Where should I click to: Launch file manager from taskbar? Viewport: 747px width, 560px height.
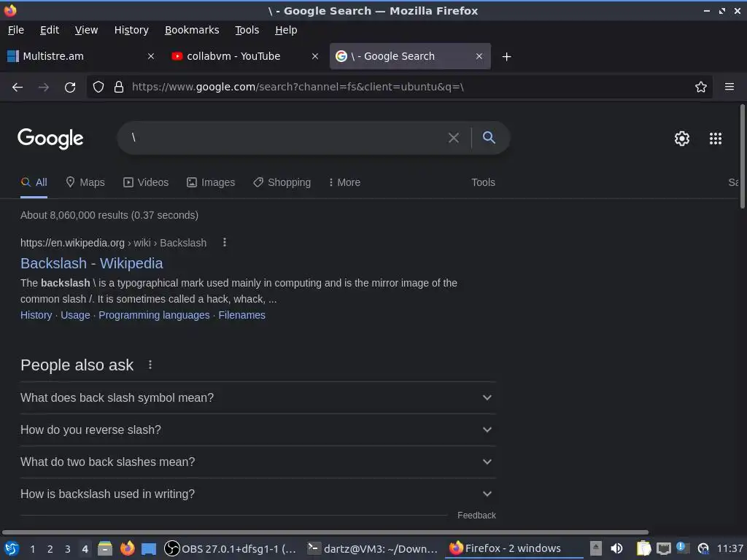pyautogui.click(x=105, y=549)
